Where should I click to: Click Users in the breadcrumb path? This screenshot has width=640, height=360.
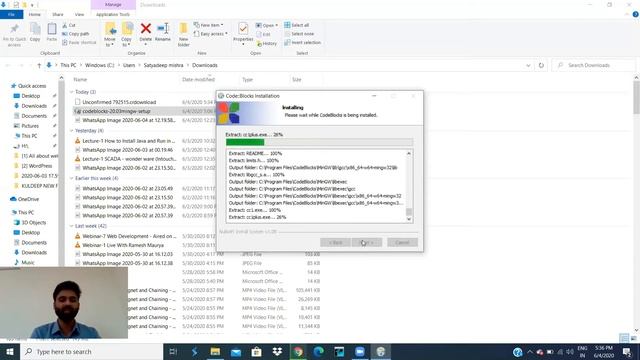point(129,65)
